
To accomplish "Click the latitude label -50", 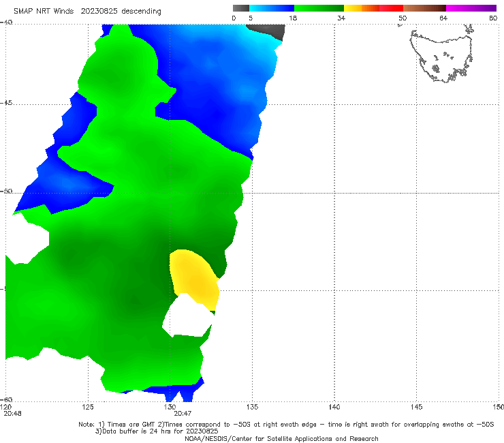I will 6,192.
